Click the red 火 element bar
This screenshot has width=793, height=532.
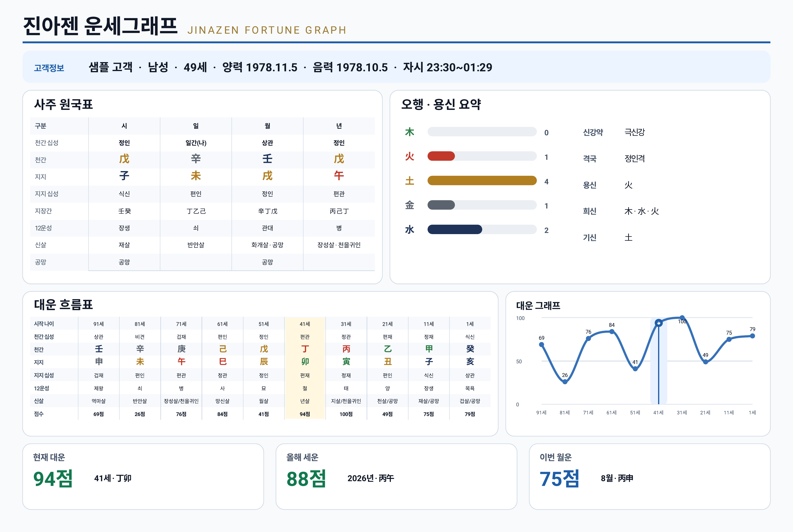coord(441,156)
